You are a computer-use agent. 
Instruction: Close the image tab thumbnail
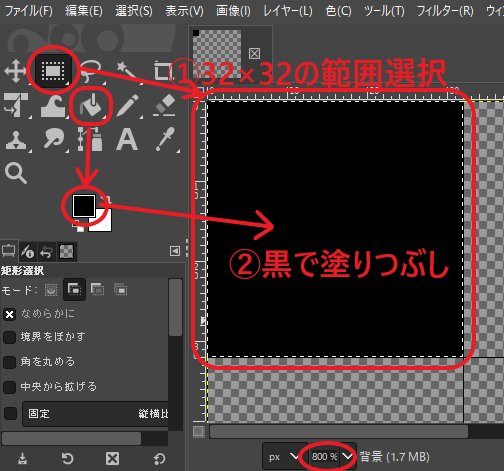pyautogui.click(x=254, y=53)
